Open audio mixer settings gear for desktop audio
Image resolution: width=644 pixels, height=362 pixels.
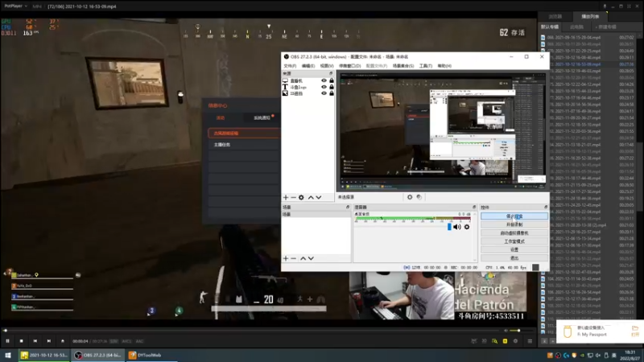click(x=467, y=227)
